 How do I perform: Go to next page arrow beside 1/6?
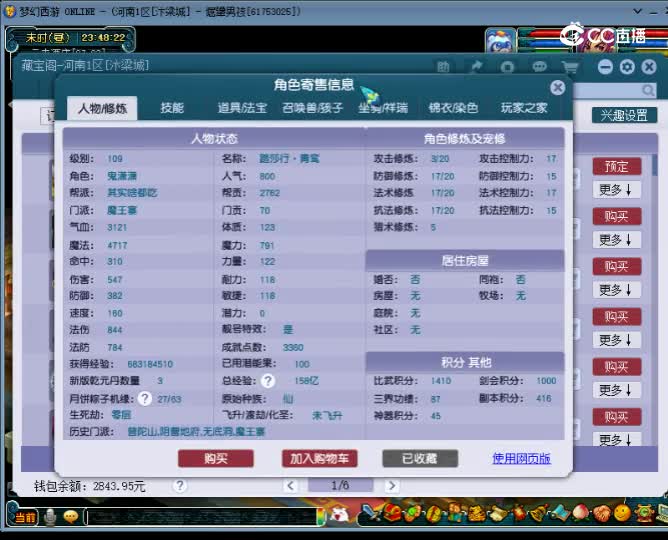392,485
